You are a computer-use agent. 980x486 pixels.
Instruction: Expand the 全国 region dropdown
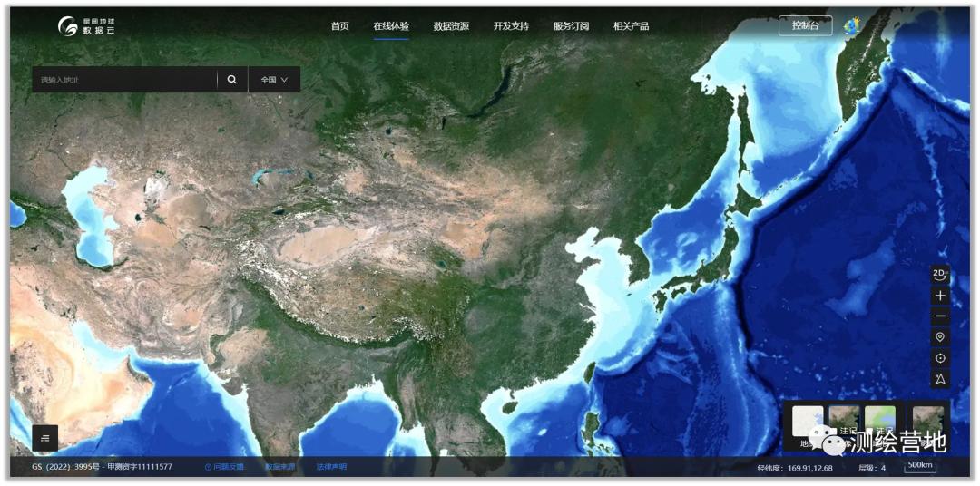[x=274, y=79]
